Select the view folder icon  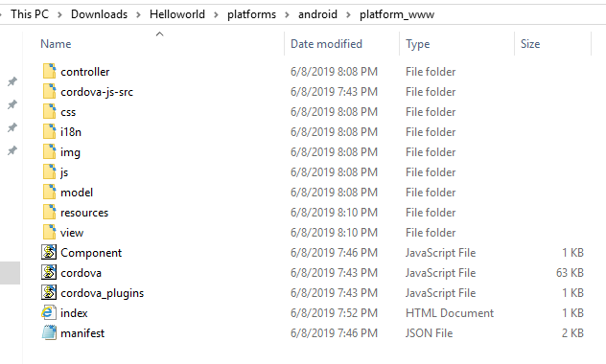49,232
